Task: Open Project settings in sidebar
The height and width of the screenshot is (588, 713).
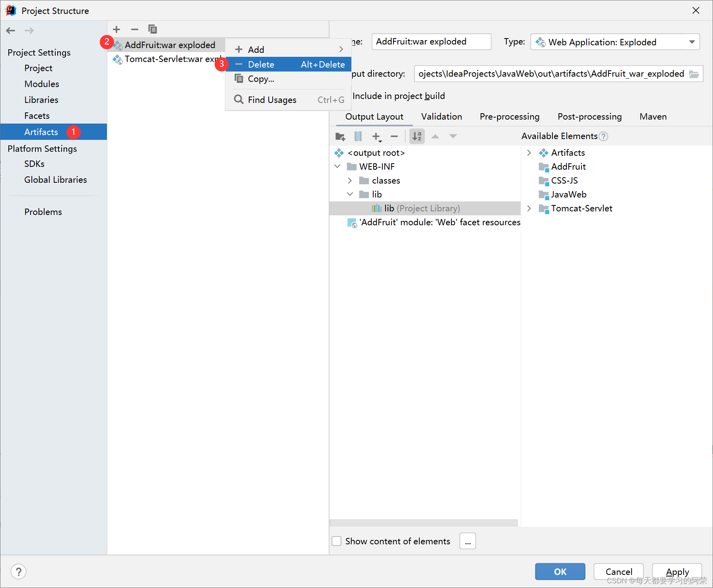Action: pyautogui.click(x=39, y=68)
